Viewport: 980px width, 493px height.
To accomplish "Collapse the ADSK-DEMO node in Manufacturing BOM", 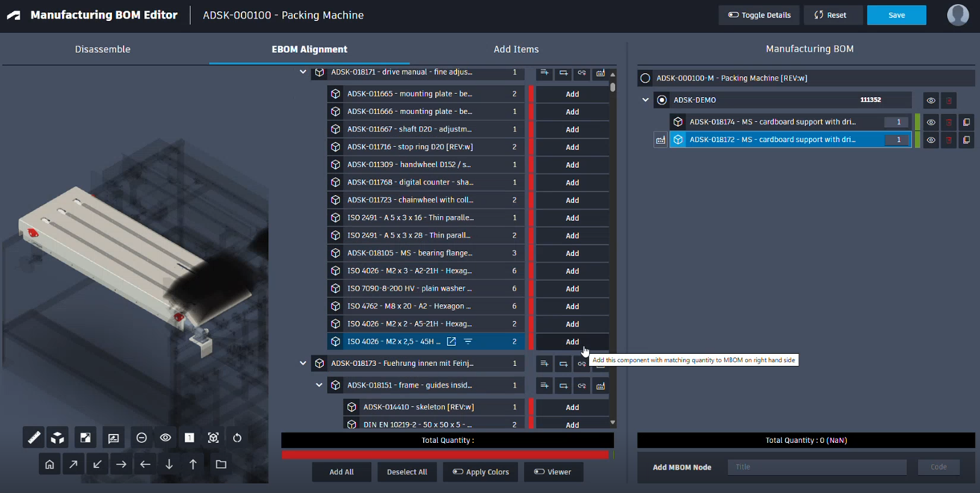I will pyautogui.click(x=645, y=100).
